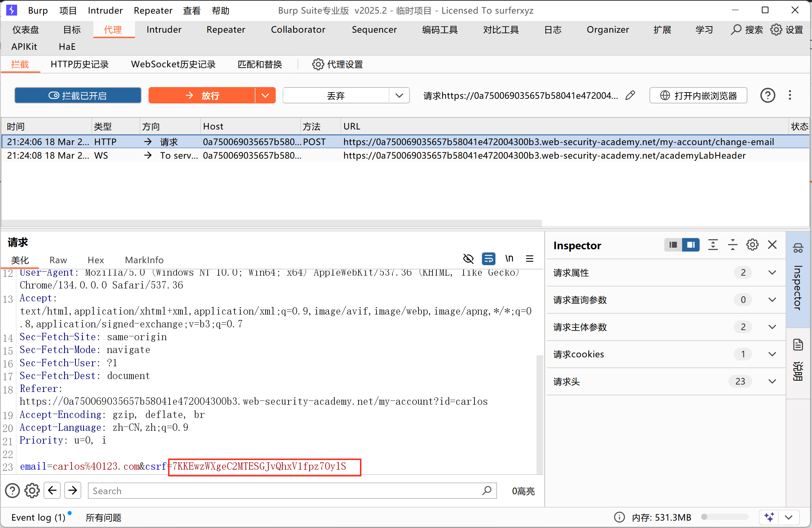This screenshot has width=812, height=528.
Task: Go to the previous request with back arrow
Action: (x=52, y=491)
